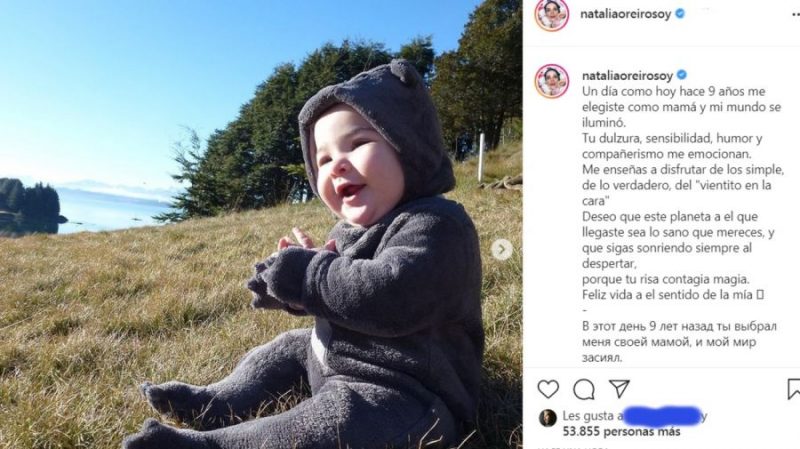
Task: Click the caption profile avatar of nataliaoreirosoy
Action: pyautogui.click(x=552, y=81)
